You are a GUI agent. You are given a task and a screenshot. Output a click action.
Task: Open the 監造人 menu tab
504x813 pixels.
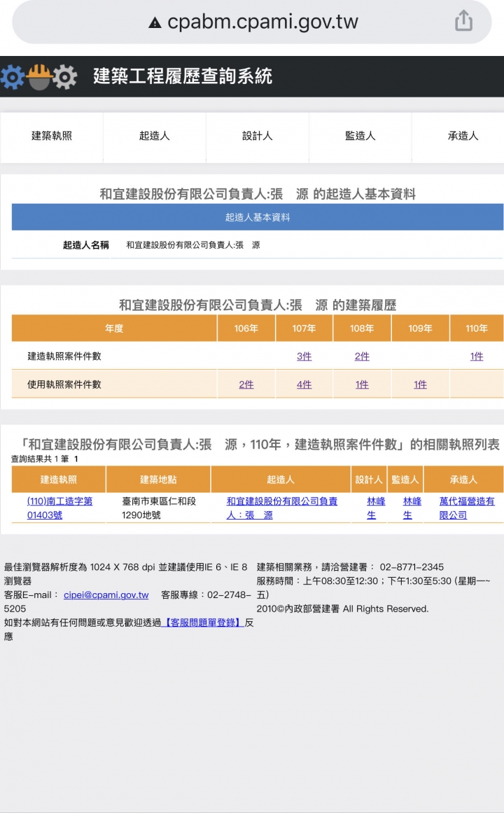click(x=360, y=137)
